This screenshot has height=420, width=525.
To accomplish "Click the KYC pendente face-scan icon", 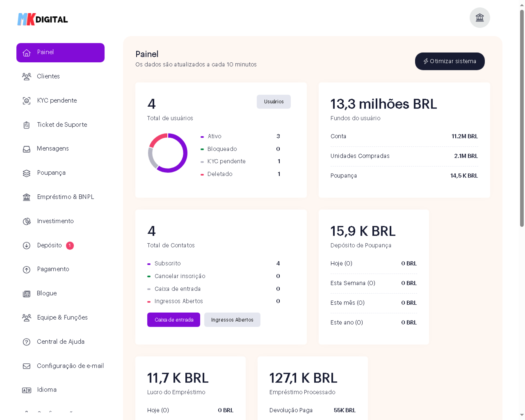I will (x=27, y=101).
